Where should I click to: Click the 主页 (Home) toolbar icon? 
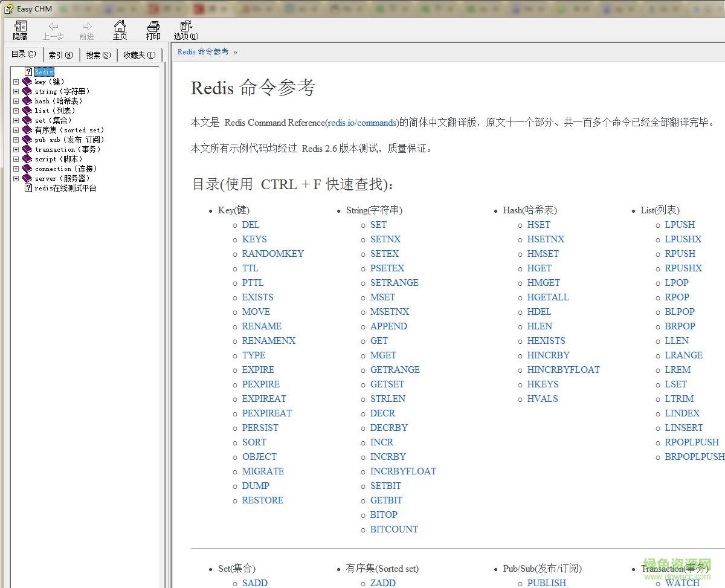pyautogui.click(x=120, y=29)
